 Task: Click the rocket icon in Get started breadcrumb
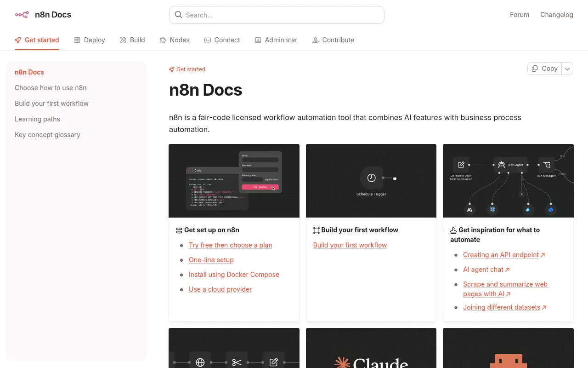point(172,69)
